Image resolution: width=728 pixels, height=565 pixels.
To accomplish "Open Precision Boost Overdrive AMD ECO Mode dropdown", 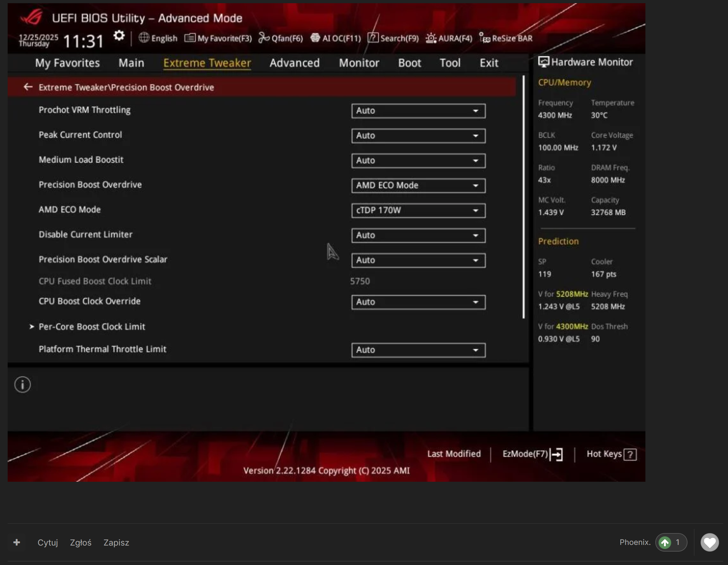I will [418, 185].
